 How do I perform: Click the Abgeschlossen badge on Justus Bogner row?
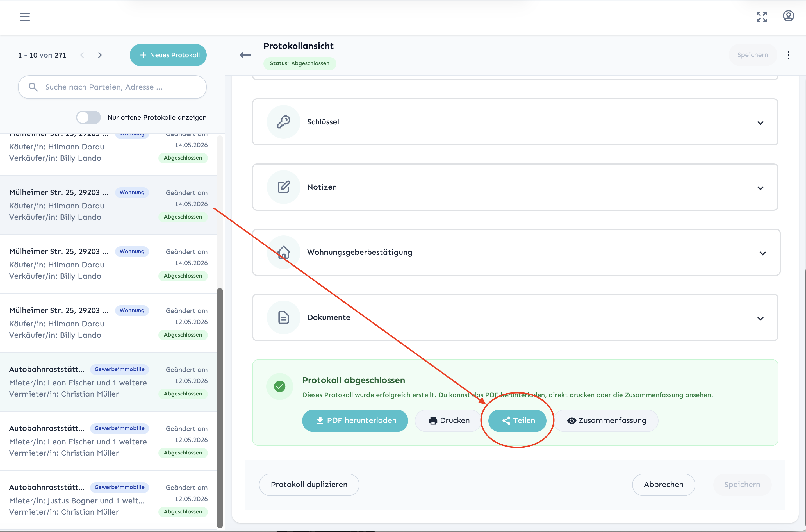183,512
